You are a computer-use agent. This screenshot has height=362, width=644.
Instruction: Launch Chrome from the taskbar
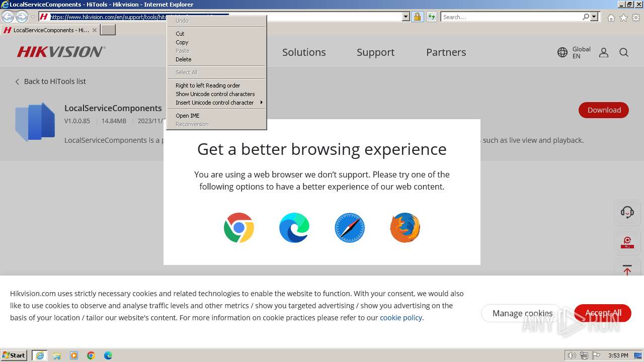click(91, 355)
